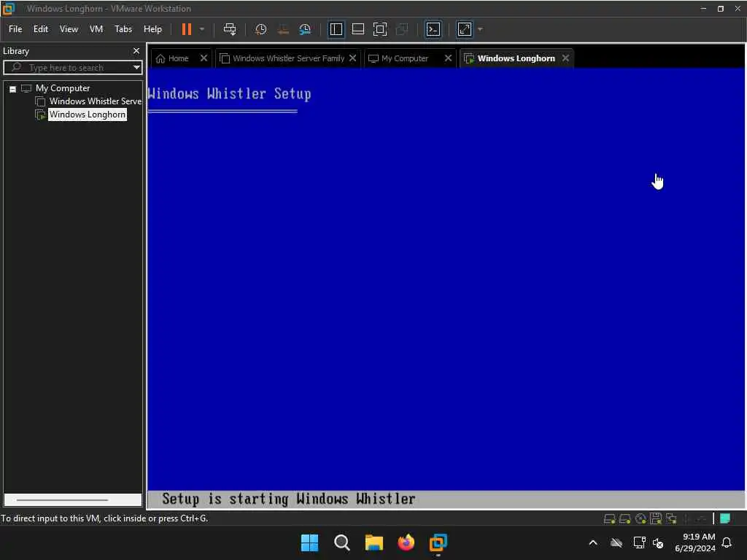The image size is (747, 560).
Task: Click the second hard disk status icon
Action: pyautogui.click(x=624, y=518)
